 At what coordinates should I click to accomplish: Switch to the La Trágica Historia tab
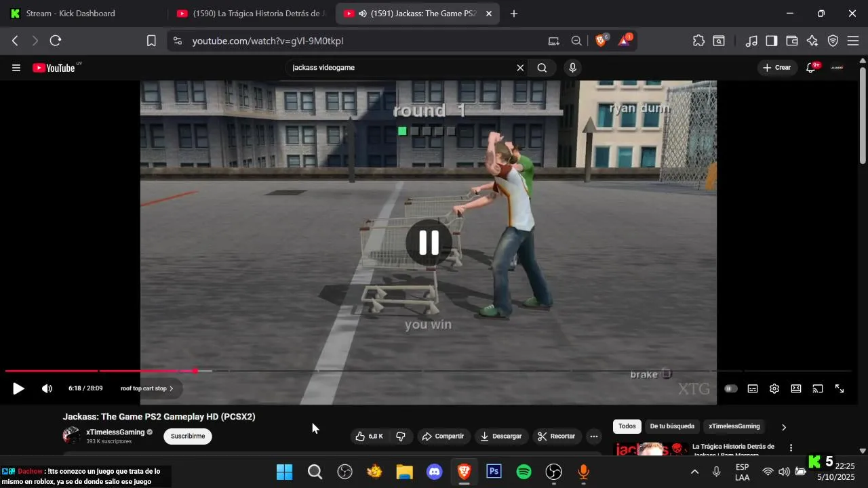[x=251, y=14]
